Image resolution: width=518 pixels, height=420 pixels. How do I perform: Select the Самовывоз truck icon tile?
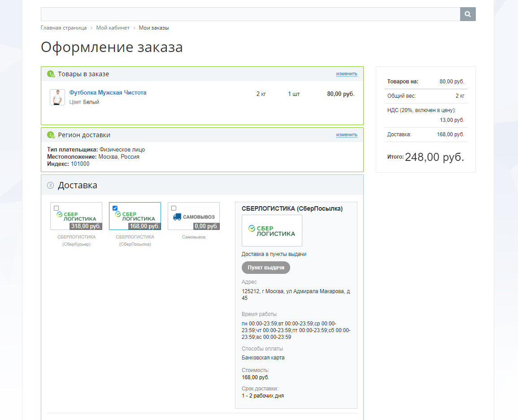tap(194, 216)
